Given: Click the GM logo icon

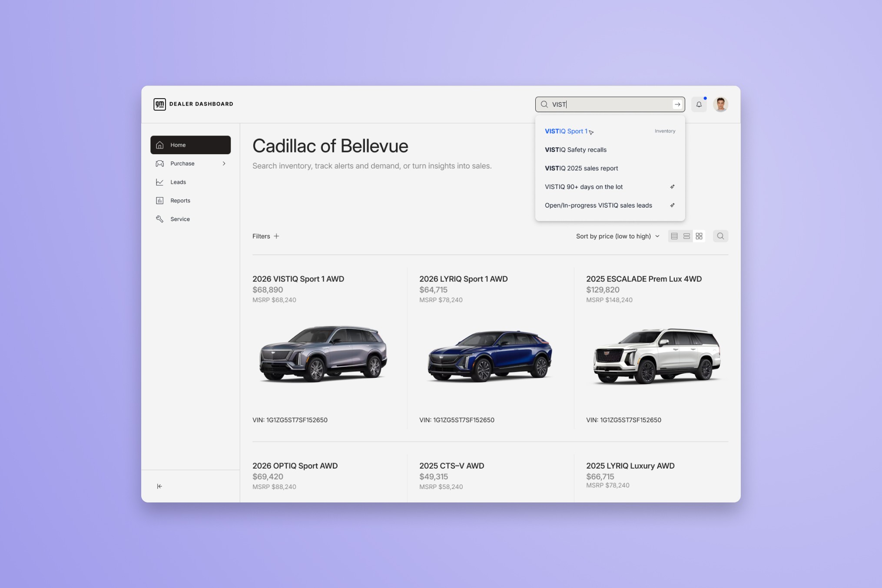Looking at the screenshot, I should 159,104.
